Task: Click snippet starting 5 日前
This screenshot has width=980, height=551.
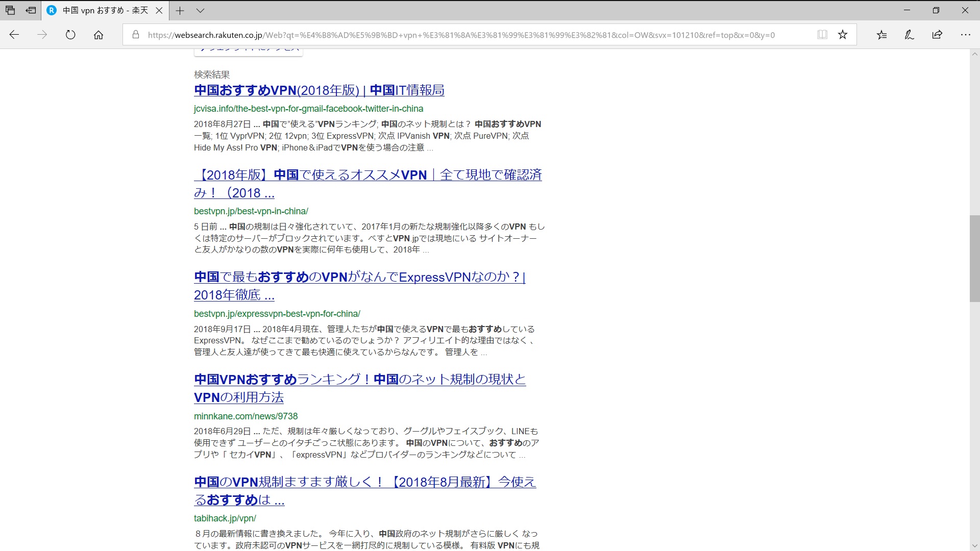Action: (x=370, y=238)
